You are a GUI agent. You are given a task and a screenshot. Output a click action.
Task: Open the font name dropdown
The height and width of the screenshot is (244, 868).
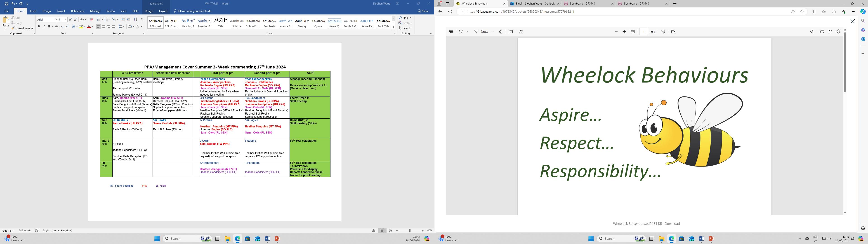[x=56, y=20]
